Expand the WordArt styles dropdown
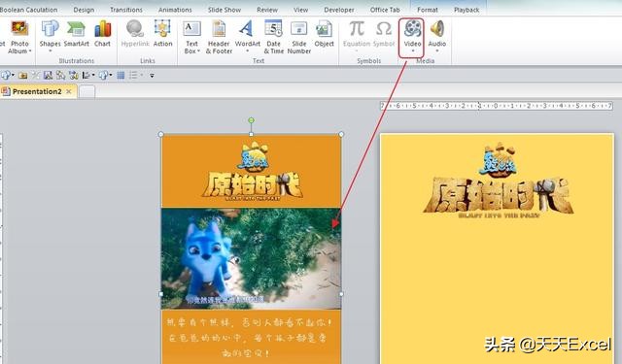This screenshot has width=622, height=364. [x=248, y=51]
